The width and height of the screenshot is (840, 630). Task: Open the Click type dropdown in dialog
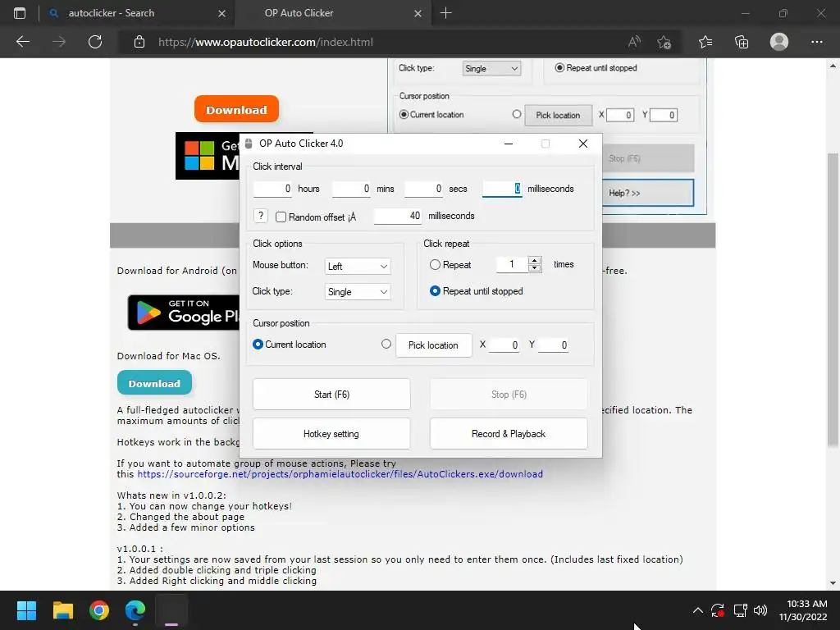click(358, 291)
